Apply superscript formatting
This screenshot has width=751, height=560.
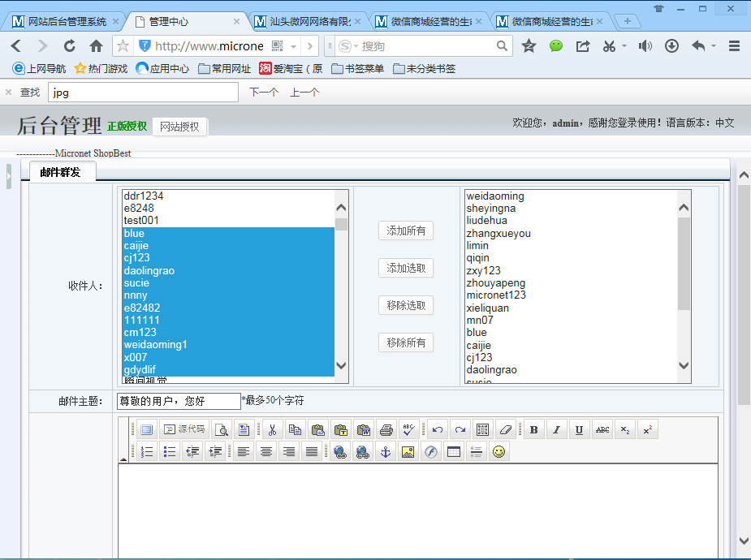pos(648,429)
